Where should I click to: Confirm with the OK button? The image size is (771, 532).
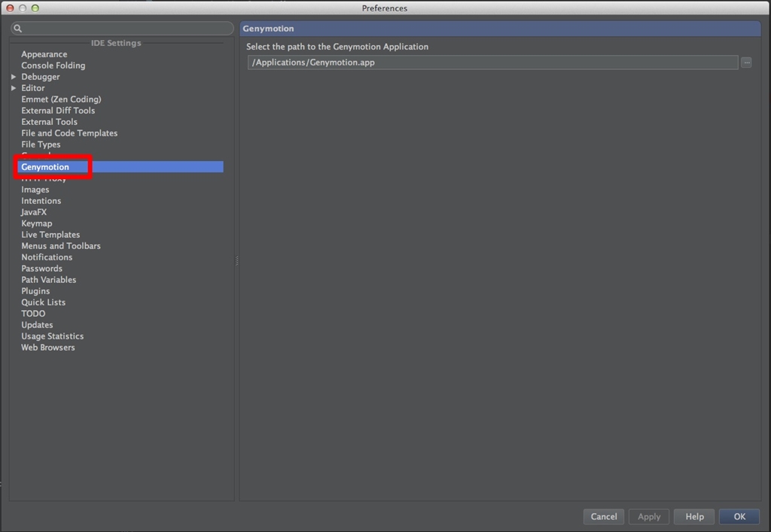click(x=739, y=517)
